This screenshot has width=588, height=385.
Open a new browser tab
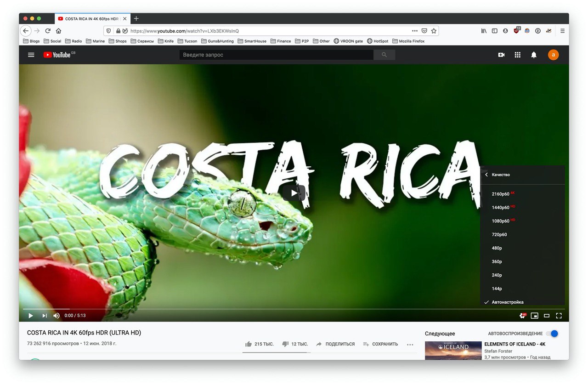coord(136,18)
